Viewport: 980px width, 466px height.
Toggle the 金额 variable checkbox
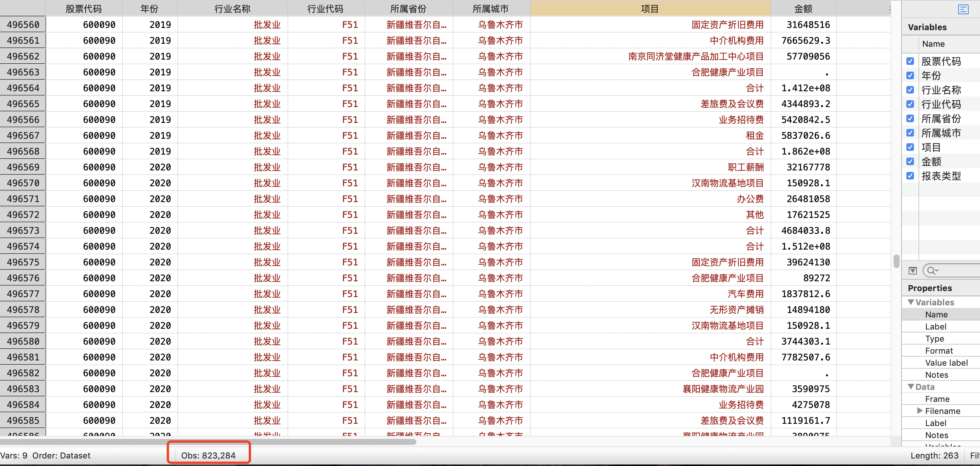910,161
